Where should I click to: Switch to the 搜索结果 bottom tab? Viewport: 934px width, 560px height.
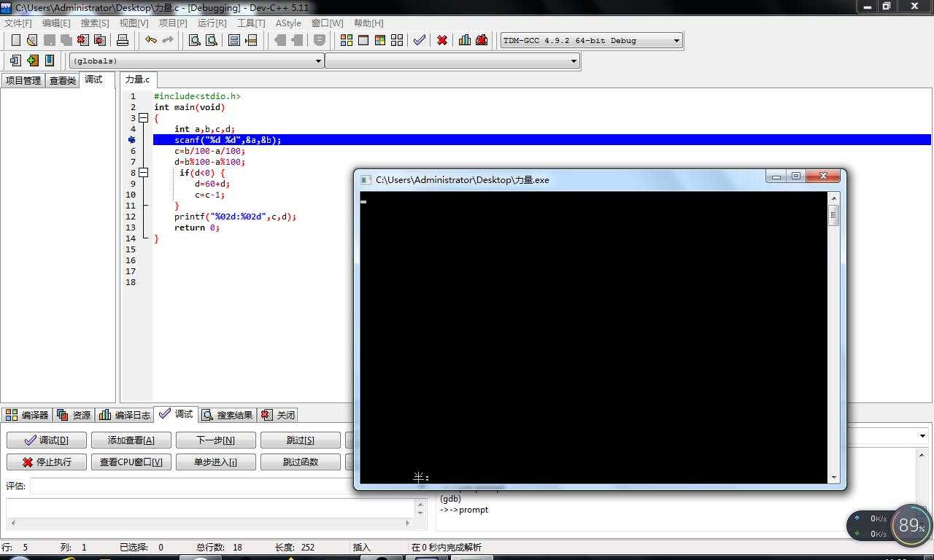(227, 415)
